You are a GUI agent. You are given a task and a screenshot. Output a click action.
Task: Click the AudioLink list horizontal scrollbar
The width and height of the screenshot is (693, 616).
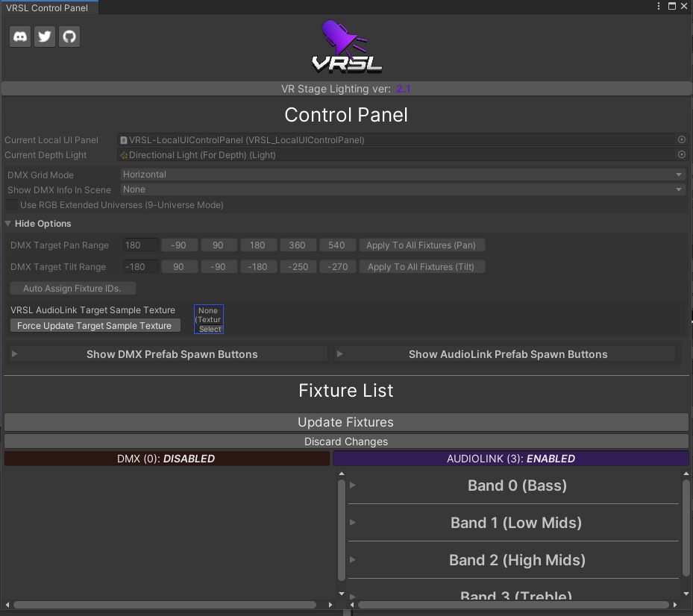point(513,605)
